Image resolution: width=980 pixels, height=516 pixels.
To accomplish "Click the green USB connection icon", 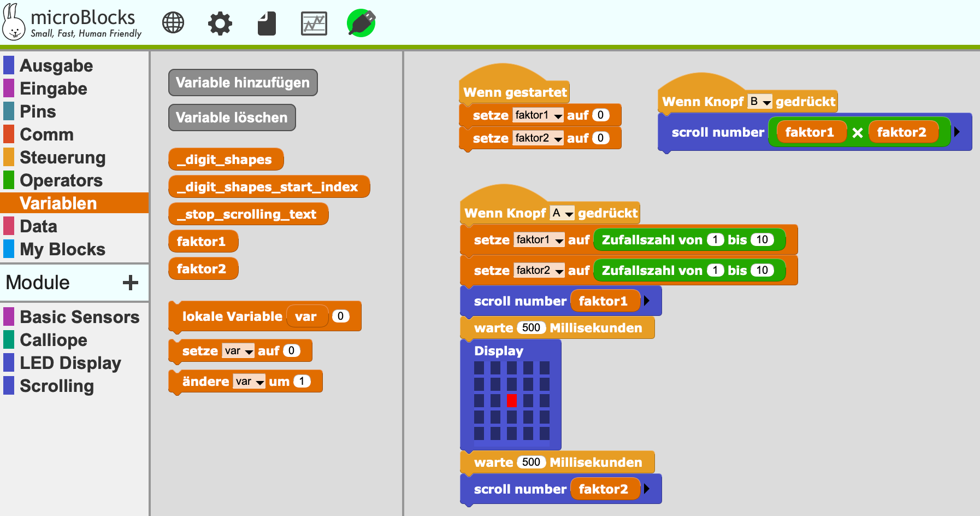I will click(x=361, y=24).
